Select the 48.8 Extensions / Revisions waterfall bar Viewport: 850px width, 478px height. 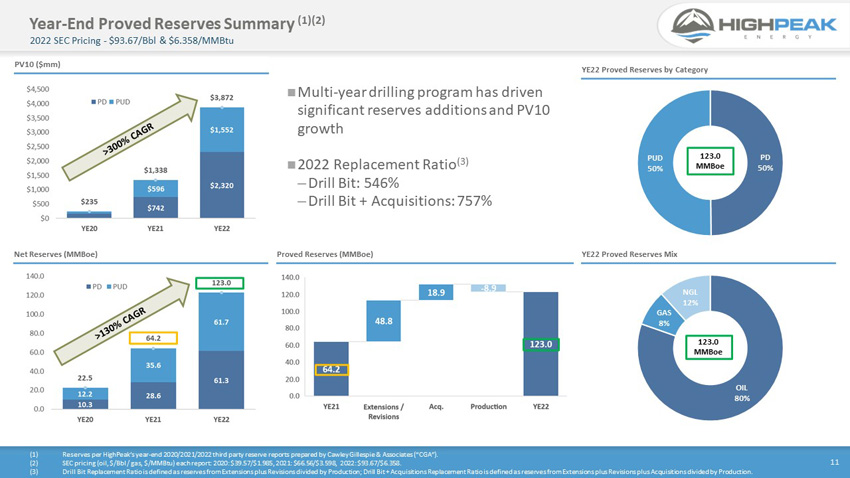[x=383, y=321]
